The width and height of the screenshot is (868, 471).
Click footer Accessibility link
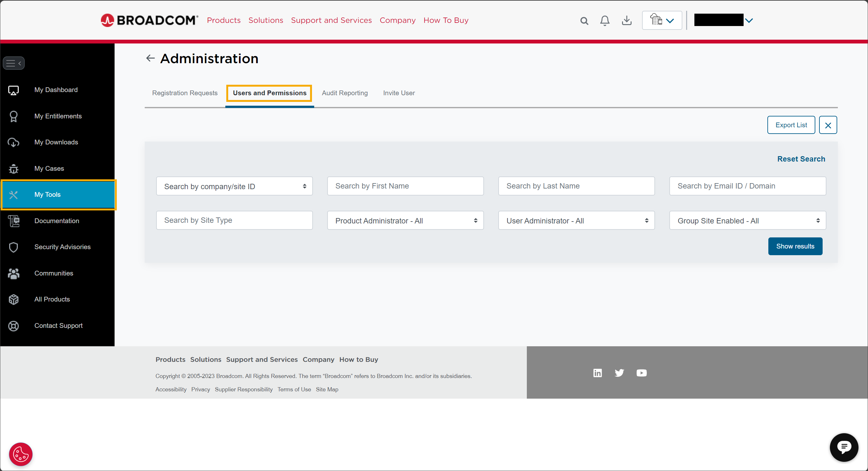(171, 389)
